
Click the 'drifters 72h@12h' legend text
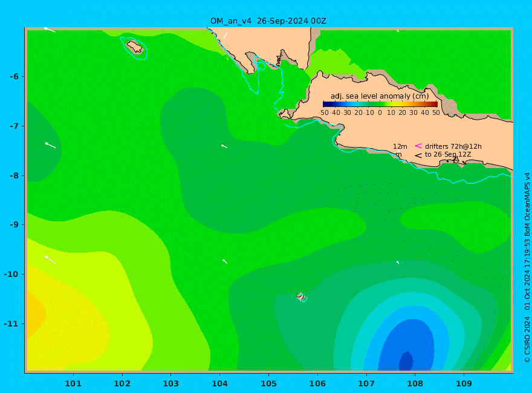point(453,146)
